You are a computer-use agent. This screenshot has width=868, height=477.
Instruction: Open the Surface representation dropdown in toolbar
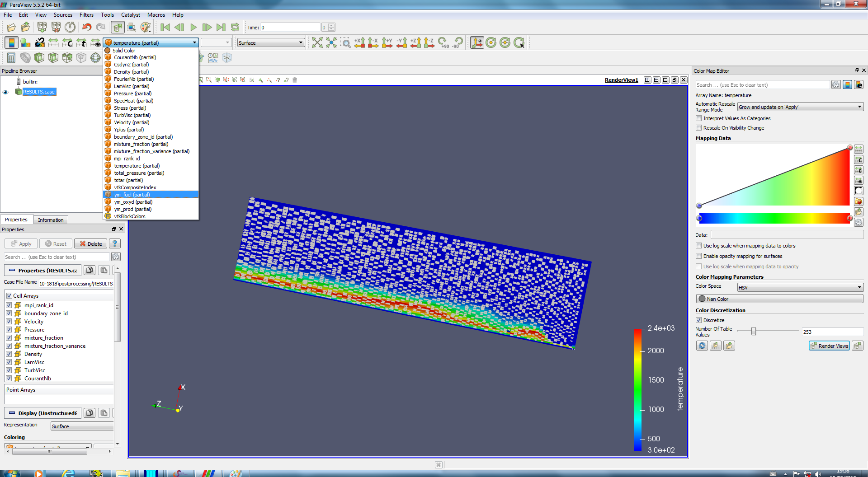pyautogui.click(x=270, y=43)
